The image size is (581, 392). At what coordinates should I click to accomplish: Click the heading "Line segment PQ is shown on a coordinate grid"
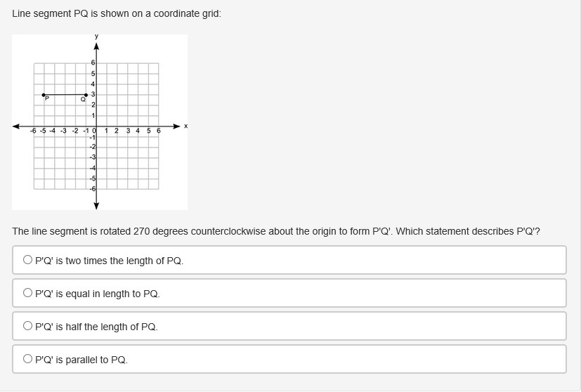[x=117, y=13]
